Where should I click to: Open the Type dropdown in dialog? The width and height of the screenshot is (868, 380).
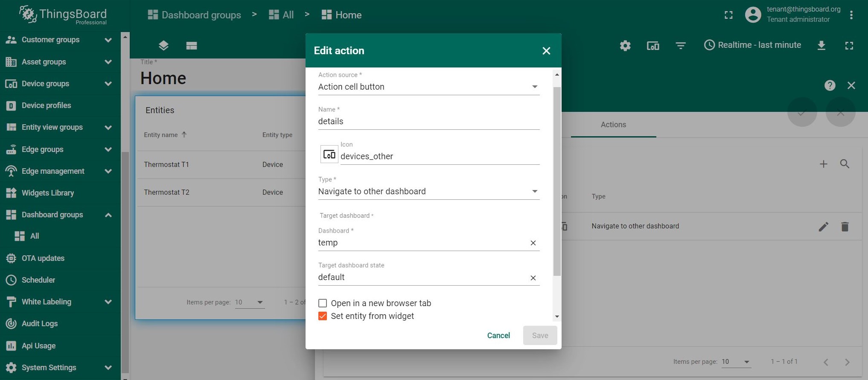pyautogui.click(x=429, y=191)
